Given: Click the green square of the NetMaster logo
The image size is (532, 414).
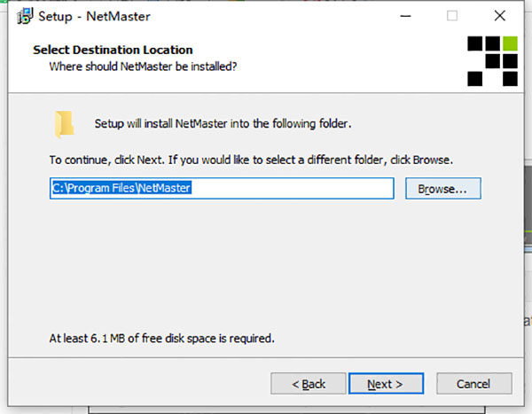Looking at the screenshot, I should (x=509, y=43).
